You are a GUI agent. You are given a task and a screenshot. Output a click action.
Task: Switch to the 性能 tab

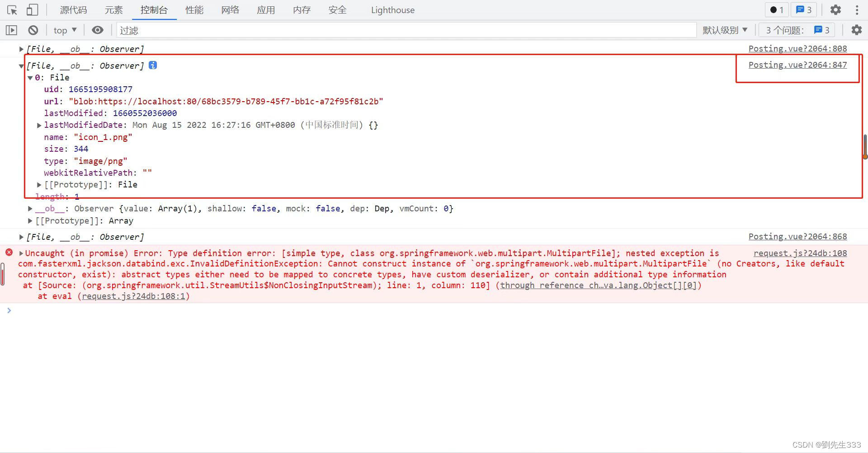pyautogui.click(x=194, y=10)
